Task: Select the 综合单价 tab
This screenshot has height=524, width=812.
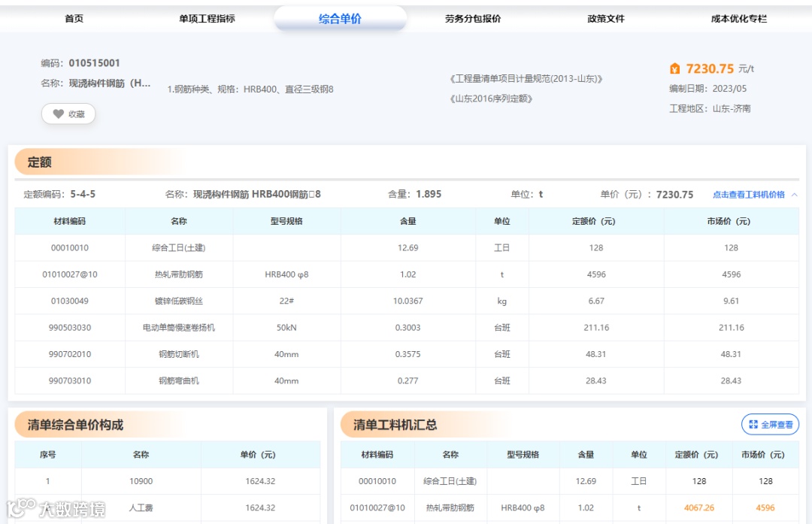Action: (x=341, y=19)
